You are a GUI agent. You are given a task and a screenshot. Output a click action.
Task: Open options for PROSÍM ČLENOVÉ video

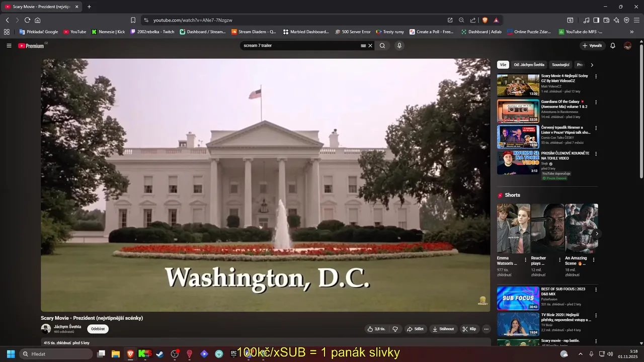(x=596, y=154)
